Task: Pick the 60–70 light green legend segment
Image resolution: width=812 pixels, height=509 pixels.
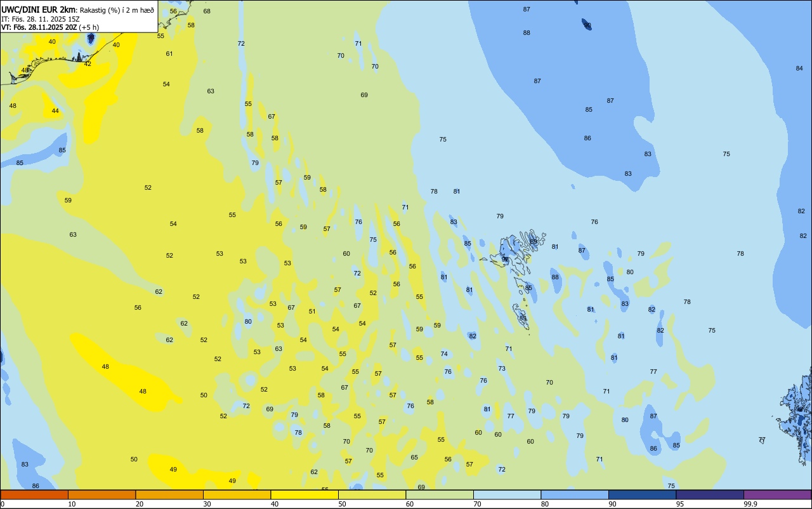Action: [440, 494]
